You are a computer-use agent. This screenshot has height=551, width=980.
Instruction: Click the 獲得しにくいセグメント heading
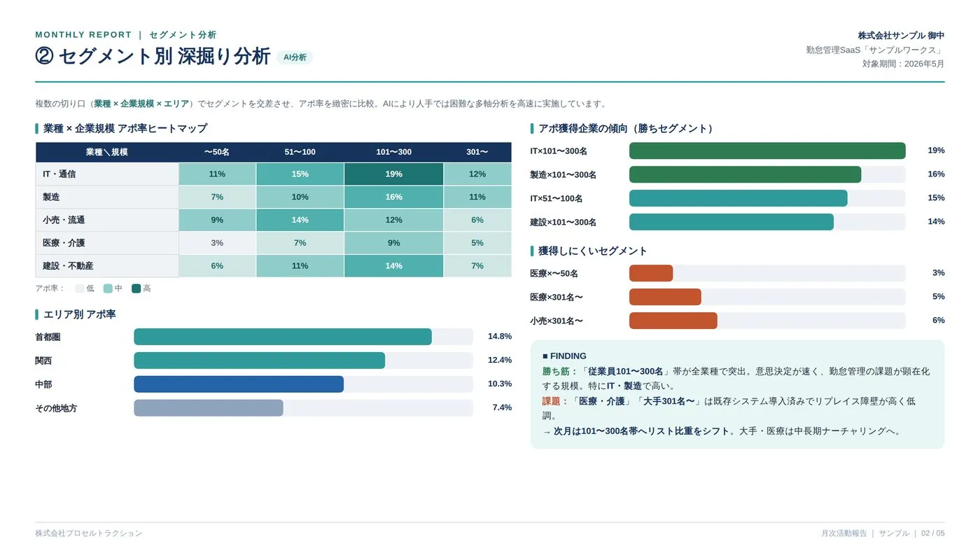click(593, 251)
